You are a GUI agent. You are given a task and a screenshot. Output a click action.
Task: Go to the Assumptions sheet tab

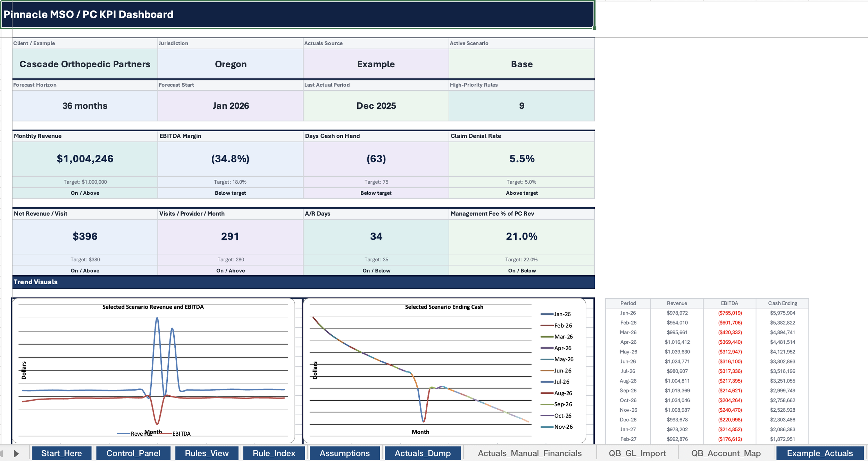coord(344,453)
